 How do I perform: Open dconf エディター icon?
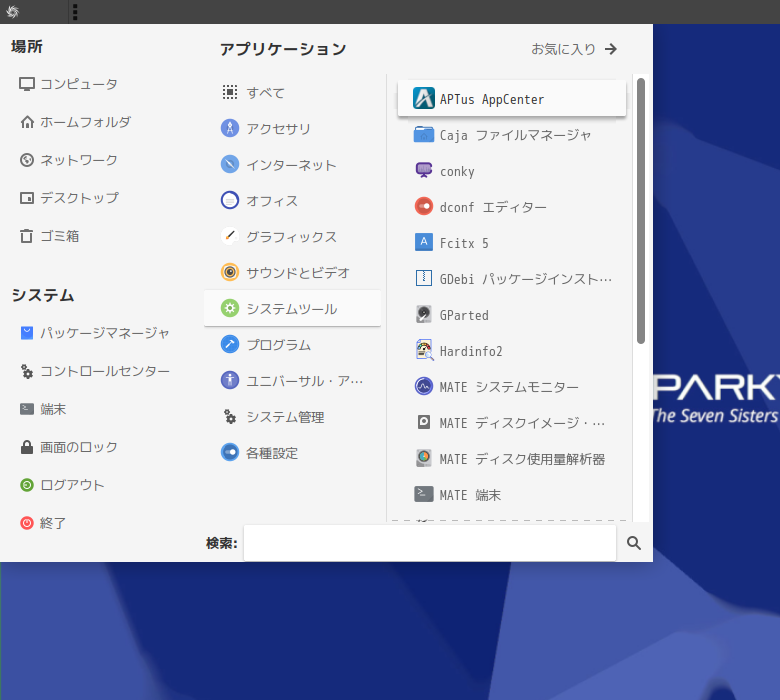[x=424, y=206]
